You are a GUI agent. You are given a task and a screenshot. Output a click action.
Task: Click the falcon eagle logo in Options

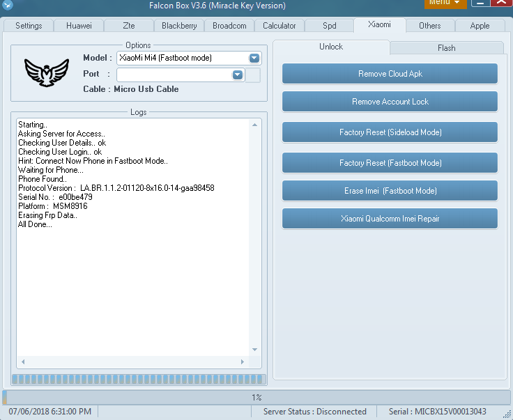[x=47, y=72]
